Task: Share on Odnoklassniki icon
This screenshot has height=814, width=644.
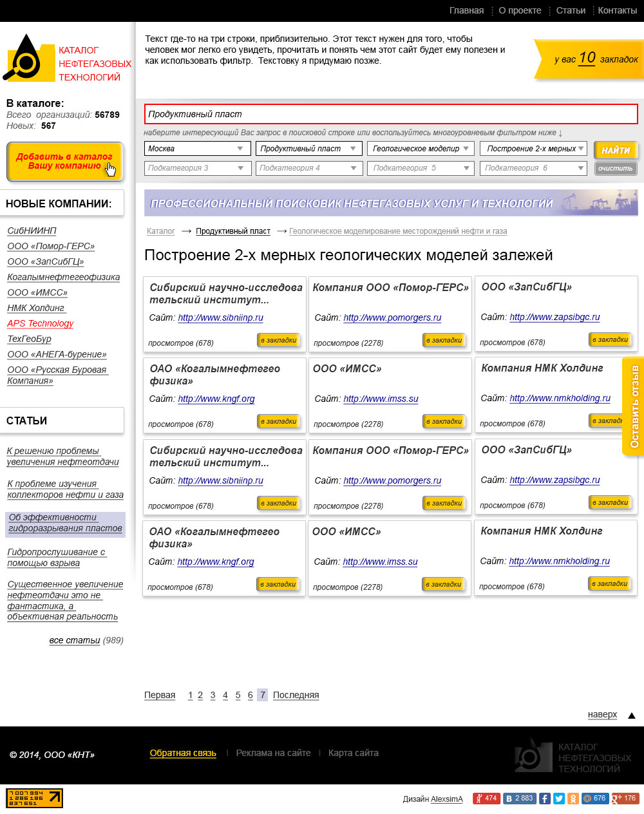Action: pos(573,799)
